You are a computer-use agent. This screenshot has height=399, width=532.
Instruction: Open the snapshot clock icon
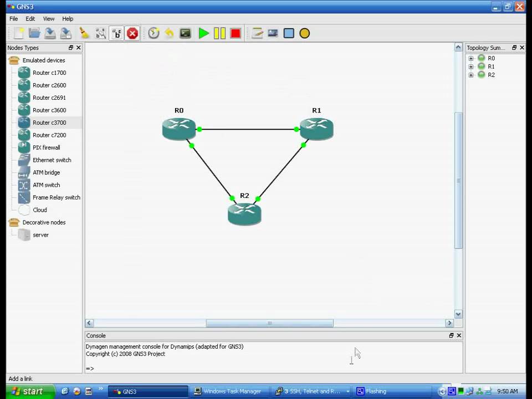click(x=154, y=33)
